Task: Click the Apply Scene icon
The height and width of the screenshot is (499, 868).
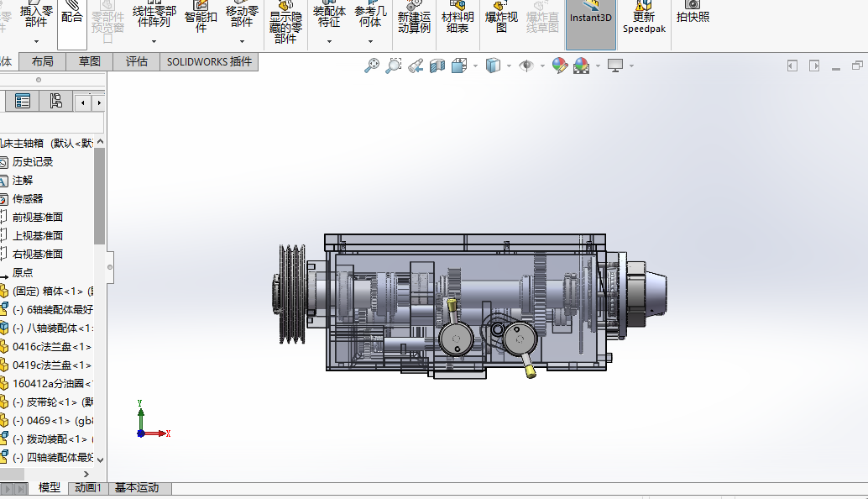Action: [581, 66]
